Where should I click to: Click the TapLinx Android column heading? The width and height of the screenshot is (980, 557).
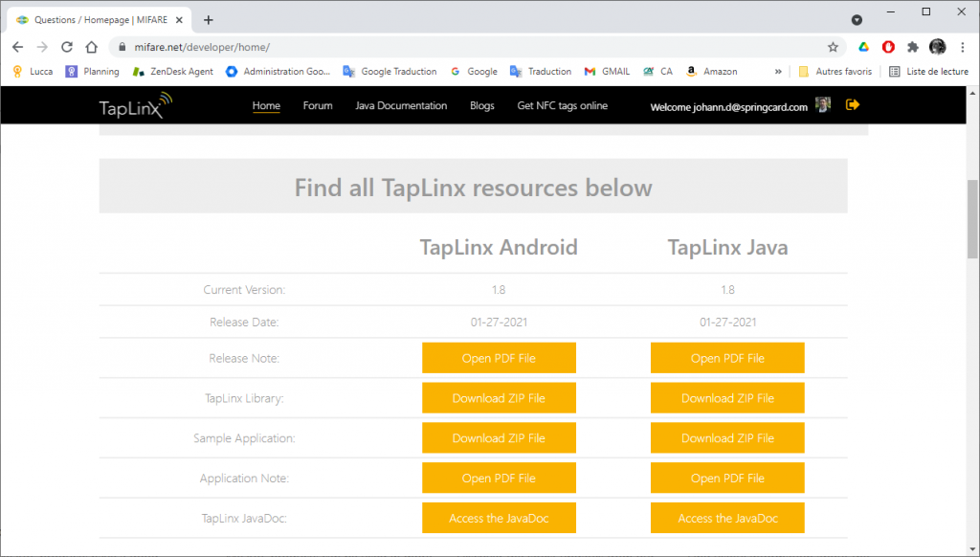(499, 248)
